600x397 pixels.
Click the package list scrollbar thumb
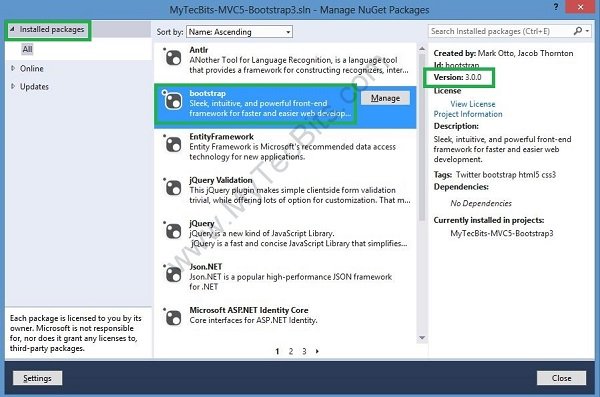[422, 137]
